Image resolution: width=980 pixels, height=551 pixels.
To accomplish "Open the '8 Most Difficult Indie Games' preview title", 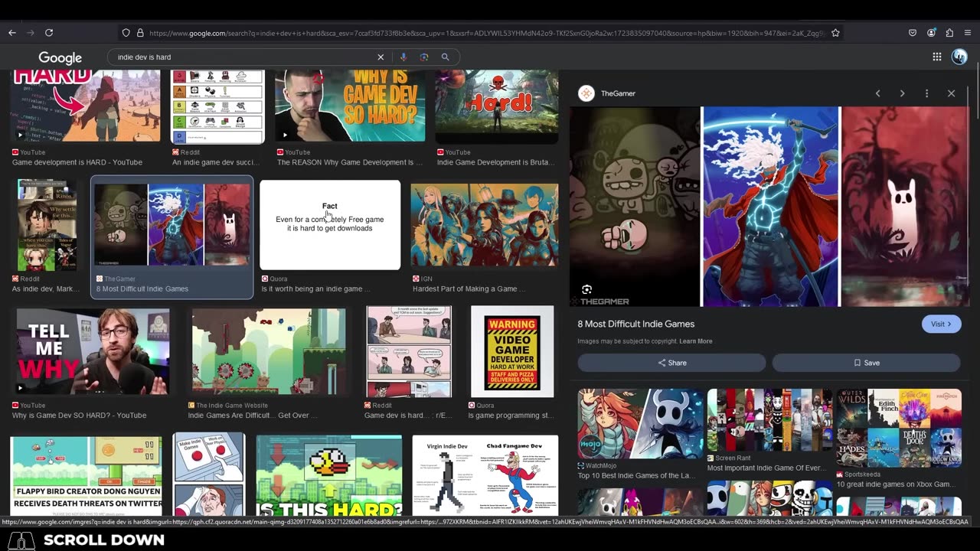I will click(635, 324).
